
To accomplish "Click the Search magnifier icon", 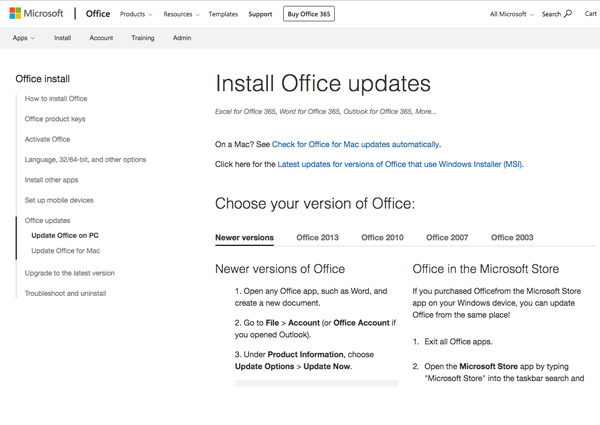I will click(x=568, y=14).
